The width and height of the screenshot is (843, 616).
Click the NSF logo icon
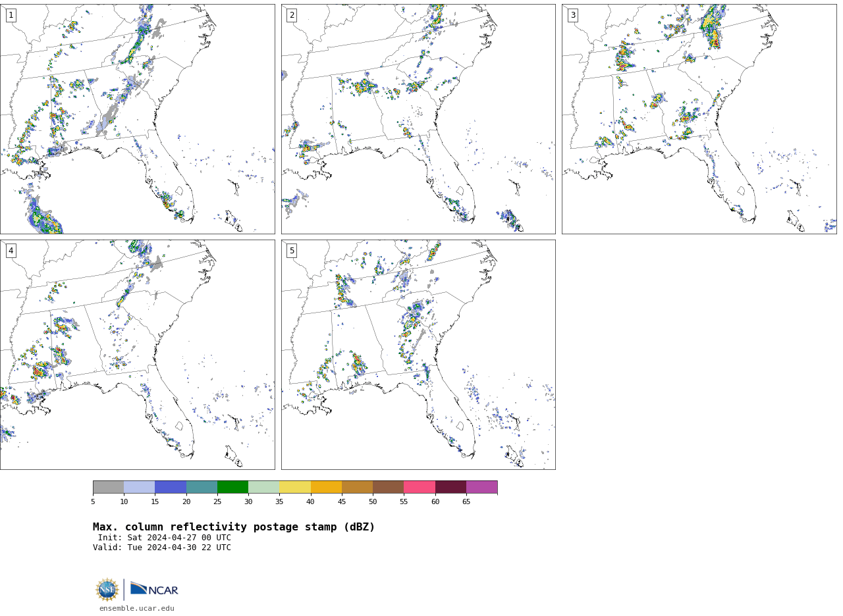tap(107, 590)
